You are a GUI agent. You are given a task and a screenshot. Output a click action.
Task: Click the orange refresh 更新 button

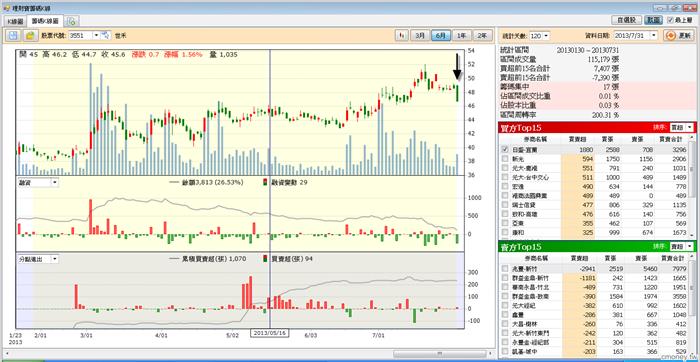point(679,35)
